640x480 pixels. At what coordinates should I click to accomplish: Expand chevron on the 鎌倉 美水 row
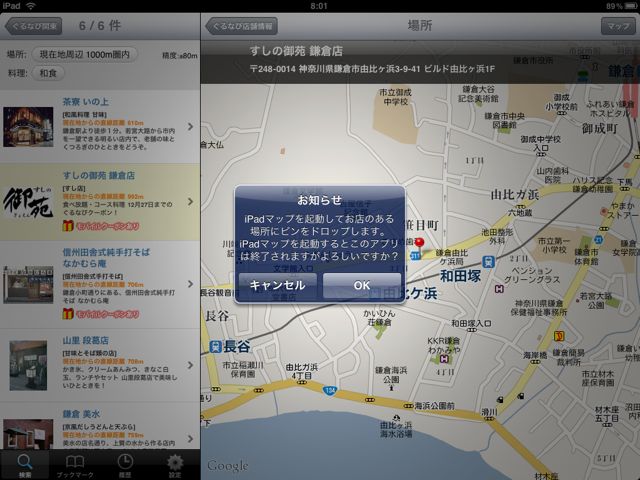click(x=191, y=439)
